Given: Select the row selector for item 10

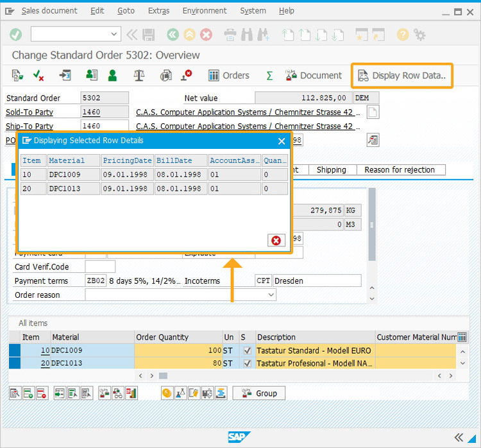Looking at the screenshot, I should coord(14,350).
